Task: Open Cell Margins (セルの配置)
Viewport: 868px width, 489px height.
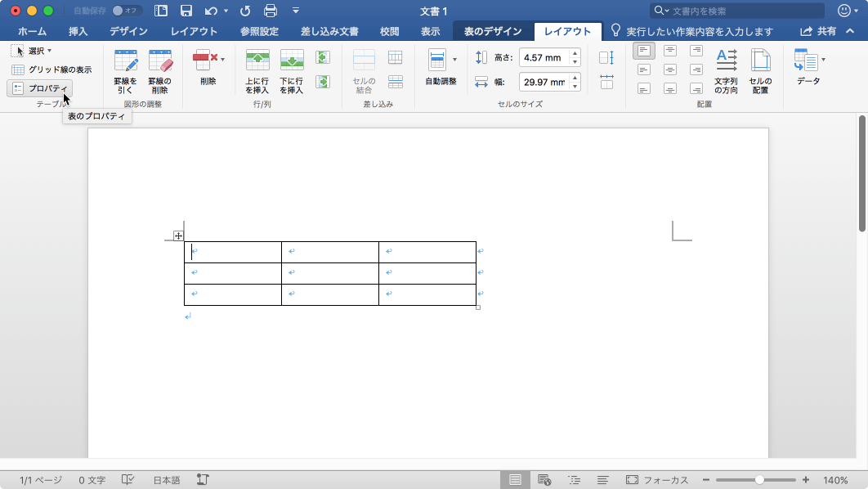Action: point(761,71)
